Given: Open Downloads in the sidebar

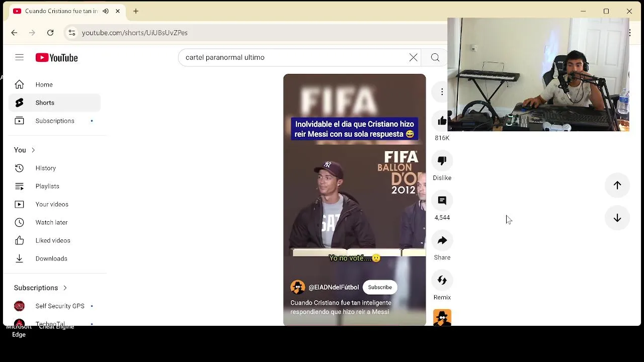Looking at the screenshot, I should pos(54,258).
